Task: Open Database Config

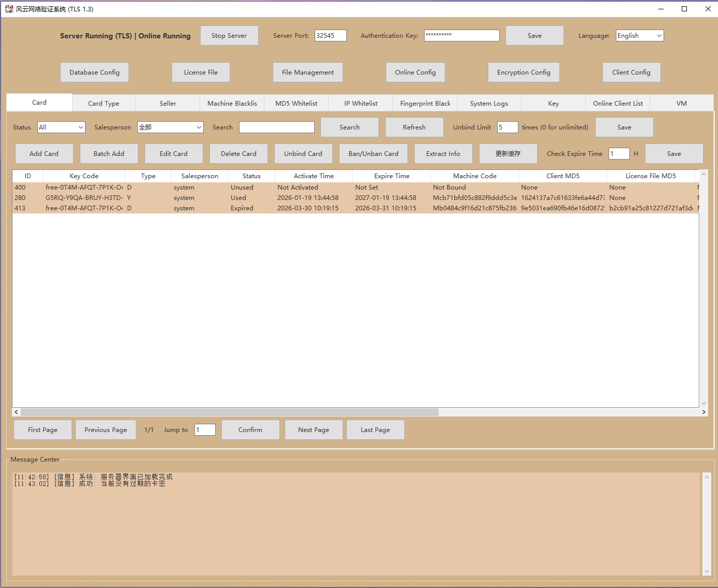Action: [94, 73]
